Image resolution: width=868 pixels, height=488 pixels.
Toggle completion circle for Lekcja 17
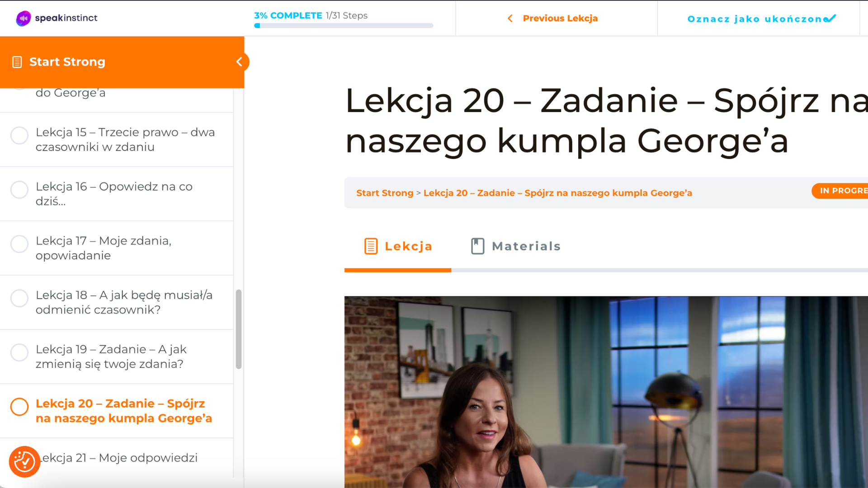coord(19,244)
